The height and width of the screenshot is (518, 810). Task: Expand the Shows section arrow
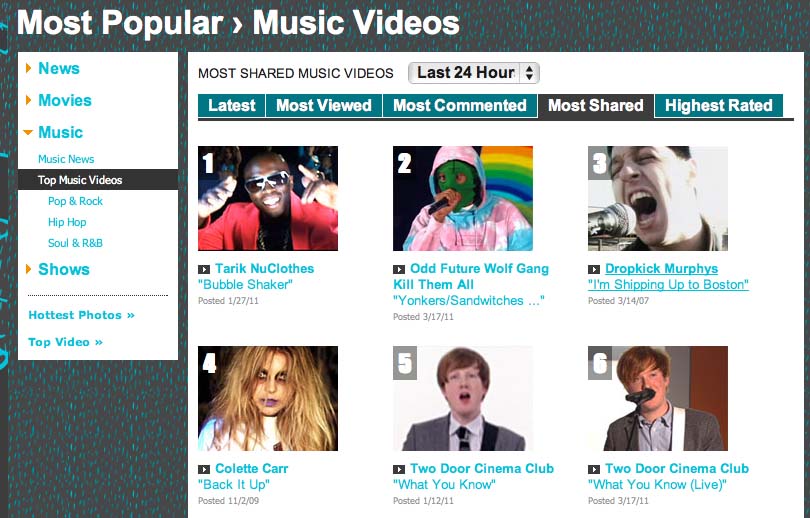(28, 269)
